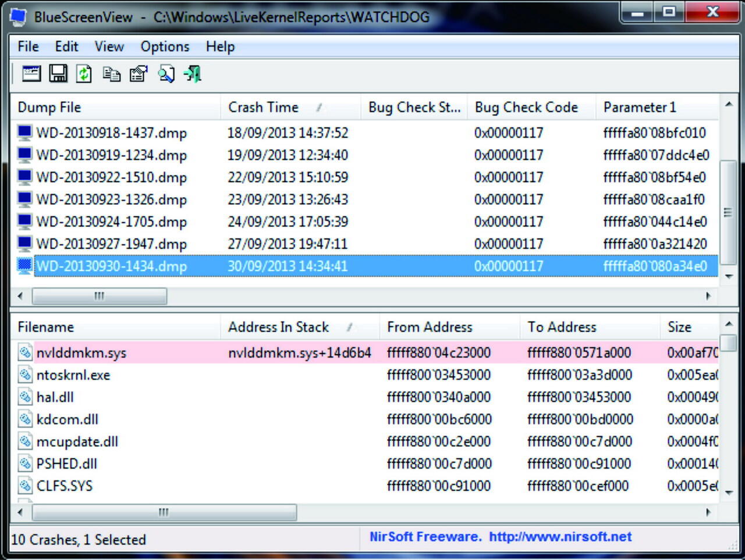Select the WD-20130918-1437.dmp dump file

(111, 133)
